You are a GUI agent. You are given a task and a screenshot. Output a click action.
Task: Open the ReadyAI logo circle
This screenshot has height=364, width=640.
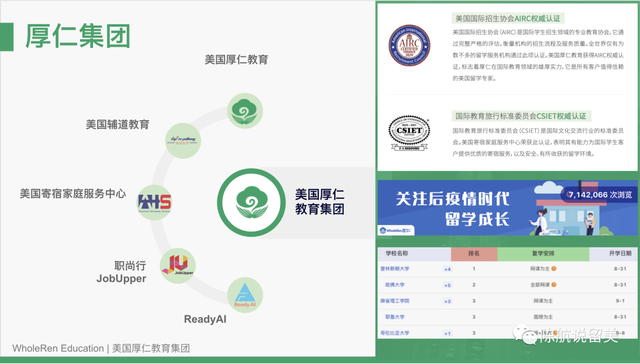pyautogui.click(x=245, y=295)
